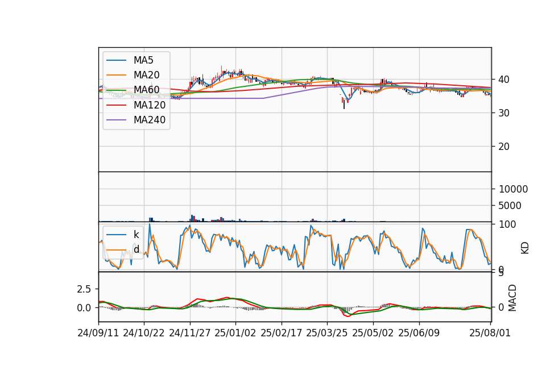The width and height of the screenshot is (546, 392).
Task: Click the price axis value 30
Action: 504,113
